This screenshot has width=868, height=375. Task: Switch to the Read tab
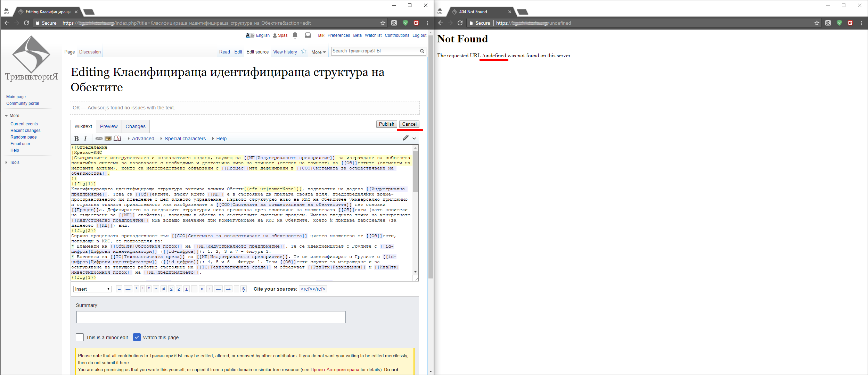pos(224,52)
